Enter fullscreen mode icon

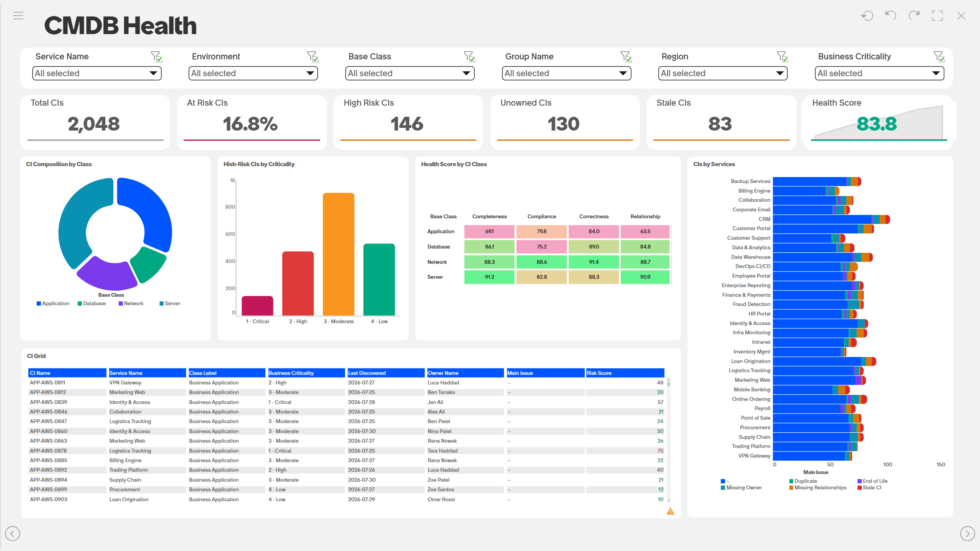tap(937, 16)
